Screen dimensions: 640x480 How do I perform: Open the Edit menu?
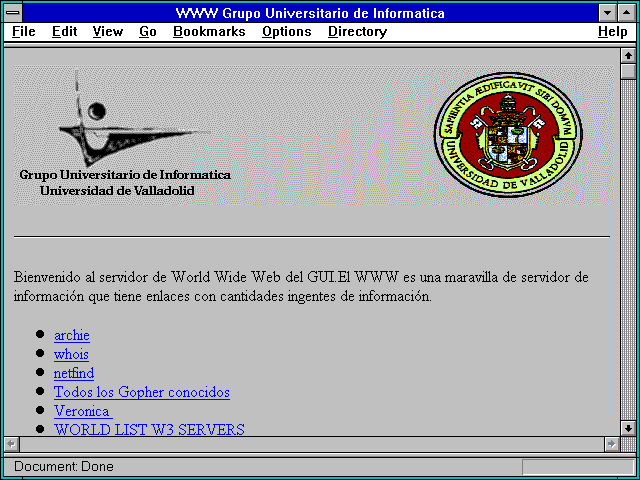[64, 31]
